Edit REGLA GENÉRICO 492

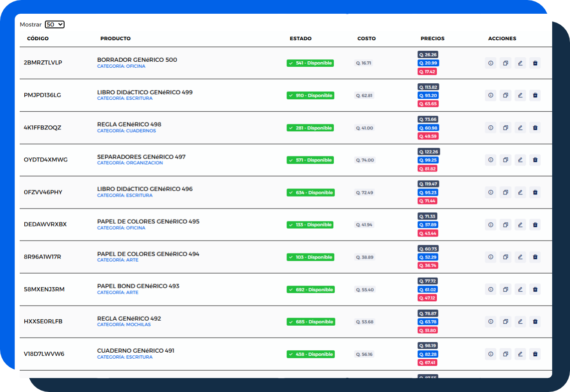coord(520,322)
